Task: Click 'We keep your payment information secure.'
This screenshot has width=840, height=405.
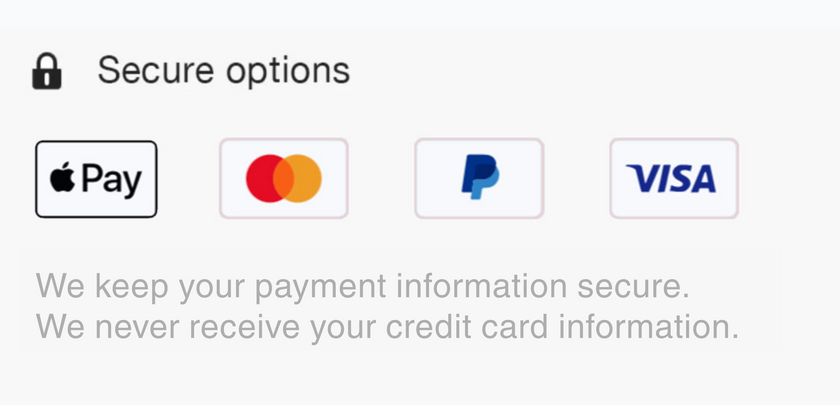Action: [362, 287]
